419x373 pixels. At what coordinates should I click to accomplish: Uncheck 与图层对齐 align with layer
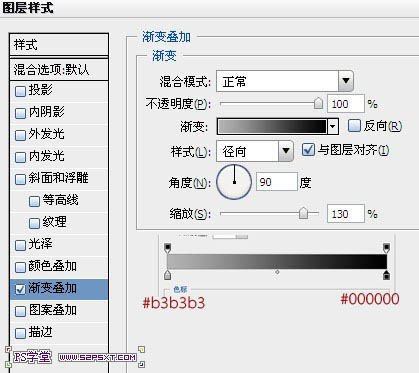coord(308,150)
